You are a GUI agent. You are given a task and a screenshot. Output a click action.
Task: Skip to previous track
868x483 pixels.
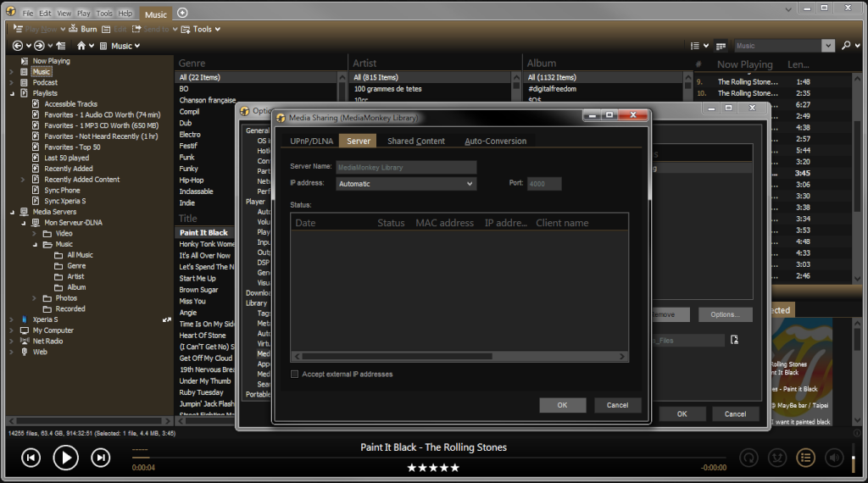[31, 458]
